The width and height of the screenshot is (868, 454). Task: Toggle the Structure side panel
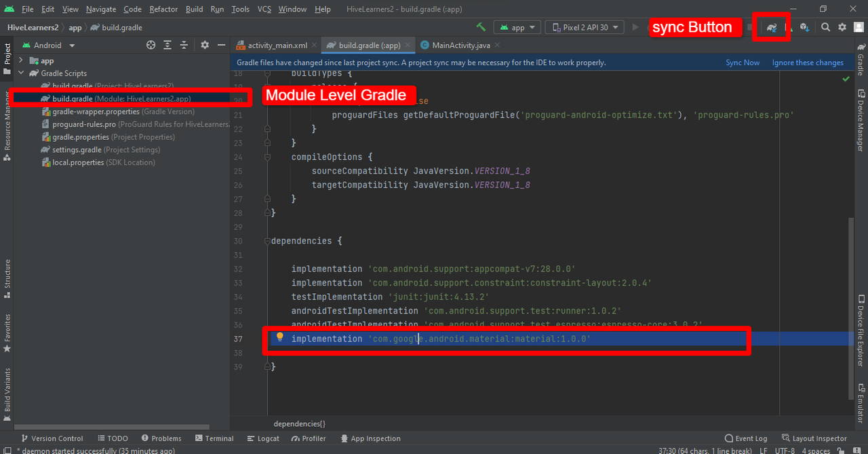[x=7, y=278]
